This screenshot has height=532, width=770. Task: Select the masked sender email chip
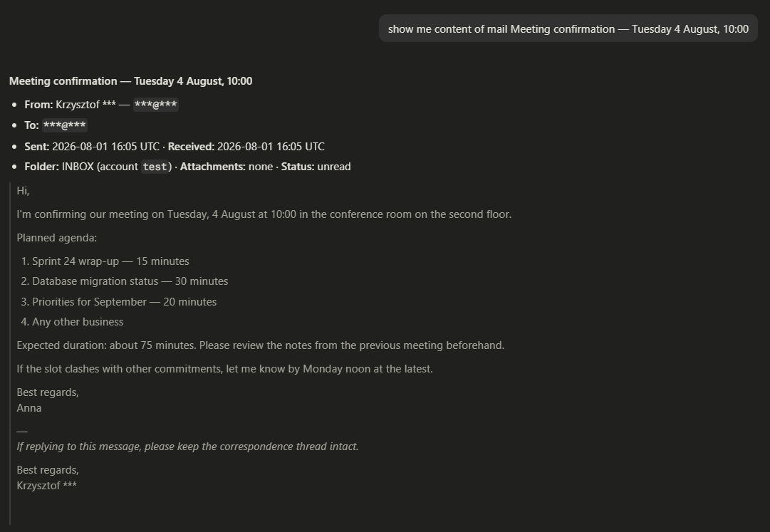(156, 105)
